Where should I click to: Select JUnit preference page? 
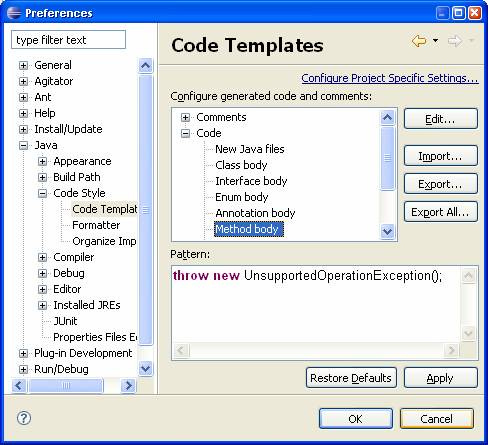[65, 321]
